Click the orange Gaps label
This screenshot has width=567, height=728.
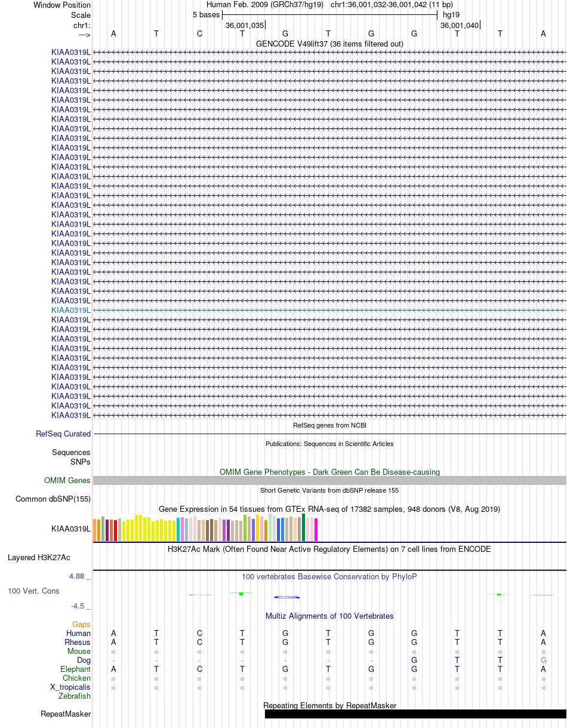[81, 625]
